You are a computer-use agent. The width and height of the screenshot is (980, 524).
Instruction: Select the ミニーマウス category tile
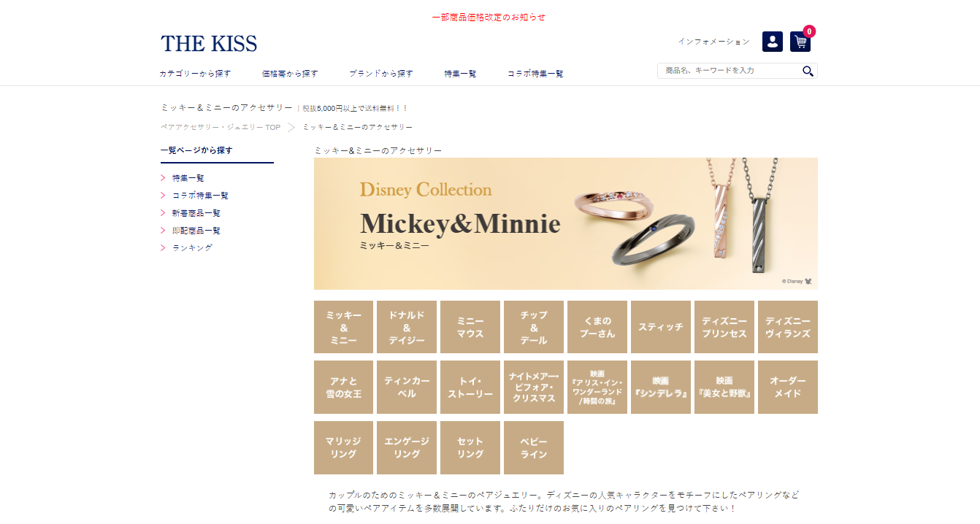(470, 327)
